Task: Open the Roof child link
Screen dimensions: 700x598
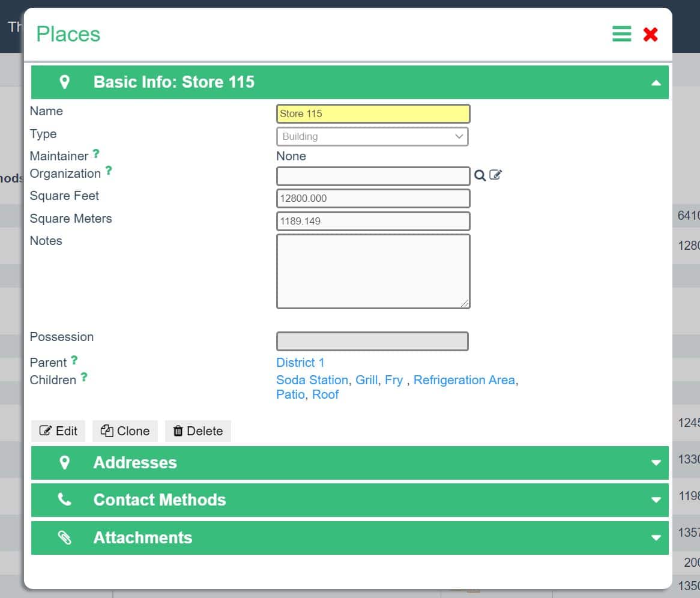Action: tap(325, 394)
